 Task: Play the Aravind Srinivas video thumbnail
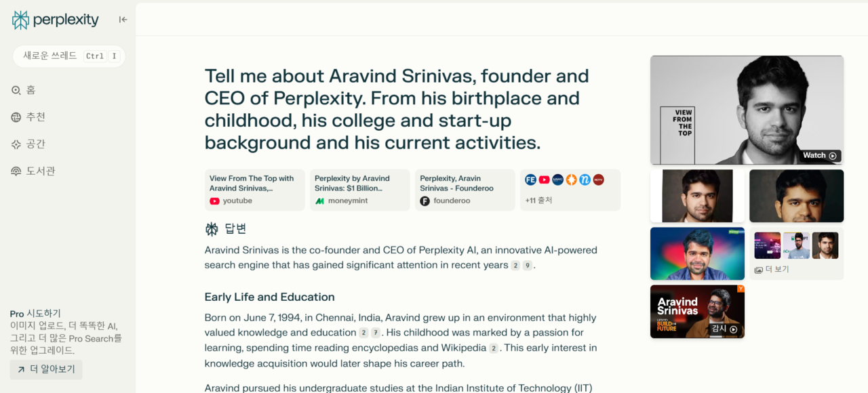(x=697, y=311)
